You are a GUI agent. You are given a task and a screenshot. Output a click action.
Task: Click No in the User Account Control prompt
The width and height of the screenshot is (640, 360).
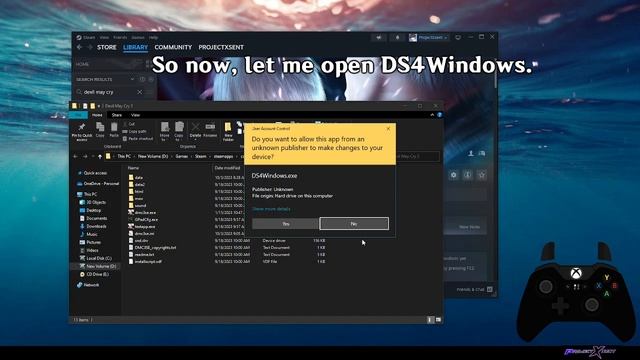[x=354, y=224]
